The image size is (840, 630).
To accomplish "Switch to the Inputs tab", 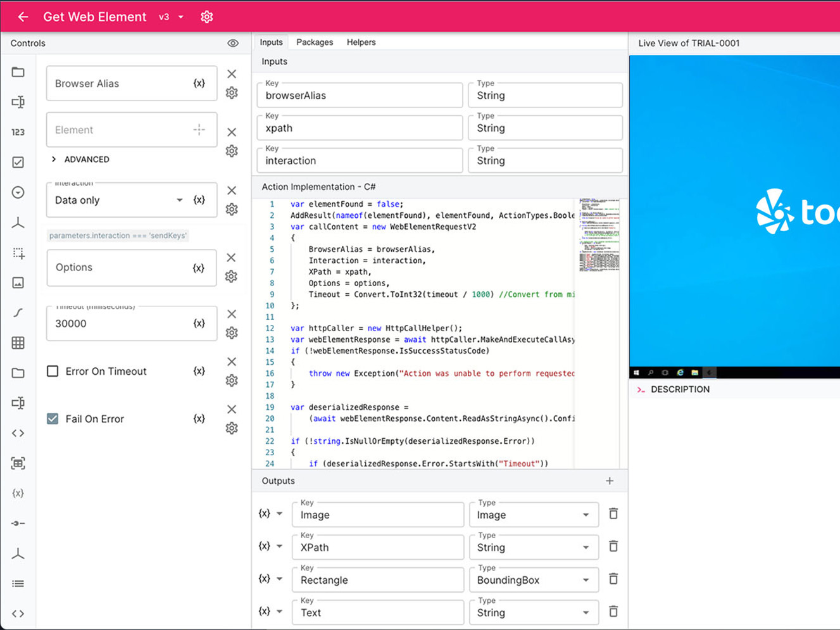I will (x=271, y=42).
